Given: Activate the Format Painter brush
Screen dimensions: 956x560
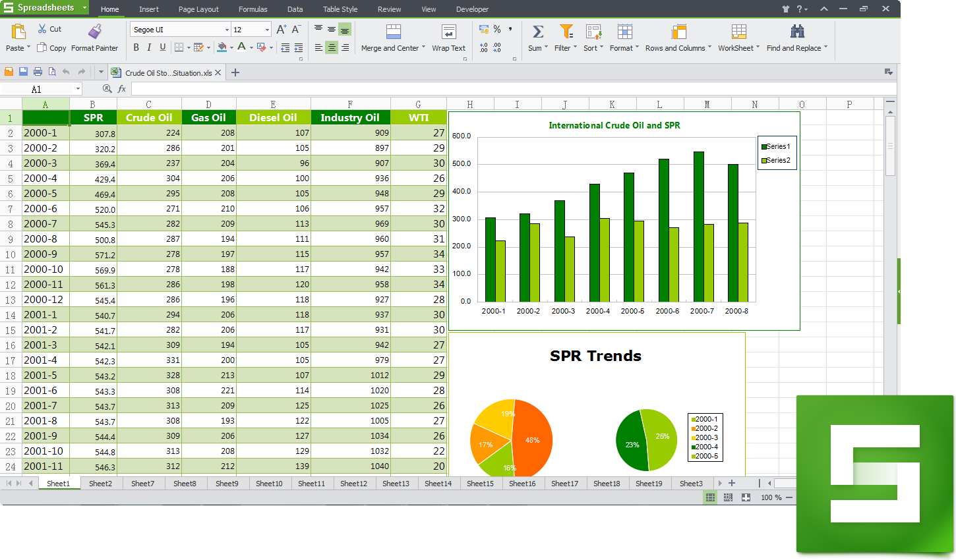Looking at the screenshot, I should point(95,31).
